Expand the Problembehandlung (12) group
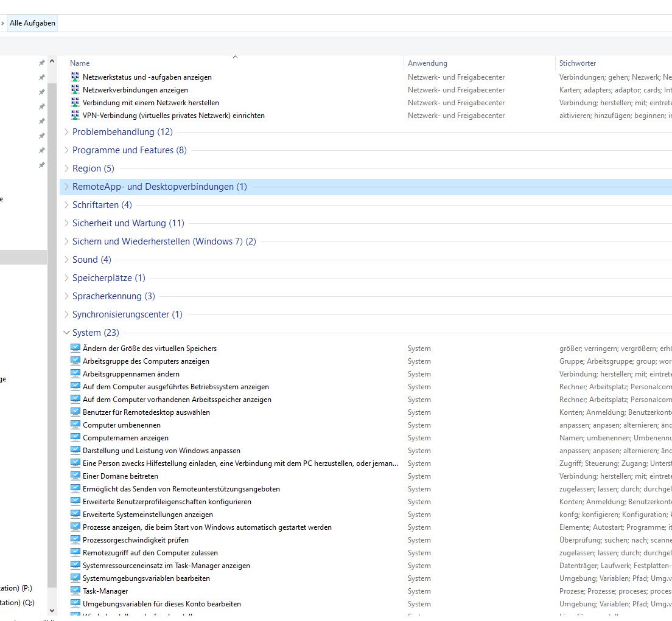 (66, 132)
